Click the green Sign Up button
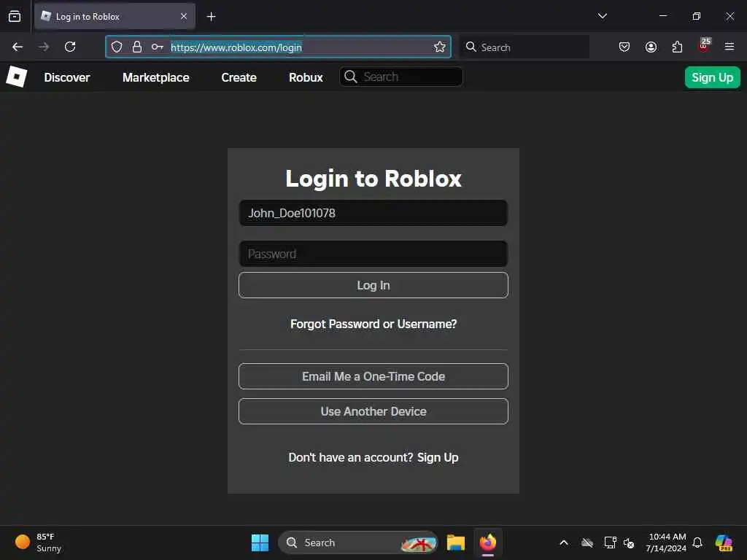 712,77
